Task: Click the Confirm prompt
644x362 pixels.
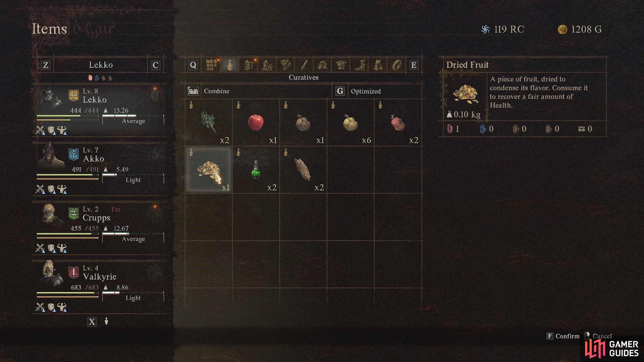Action: coord(563,336)
